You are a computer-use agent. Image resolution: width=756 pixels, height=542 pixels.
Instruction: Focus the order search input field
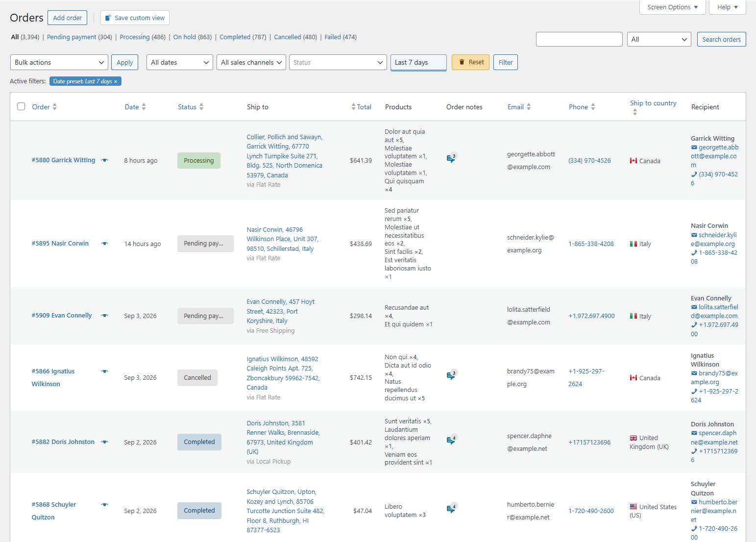tap(579, 39)
